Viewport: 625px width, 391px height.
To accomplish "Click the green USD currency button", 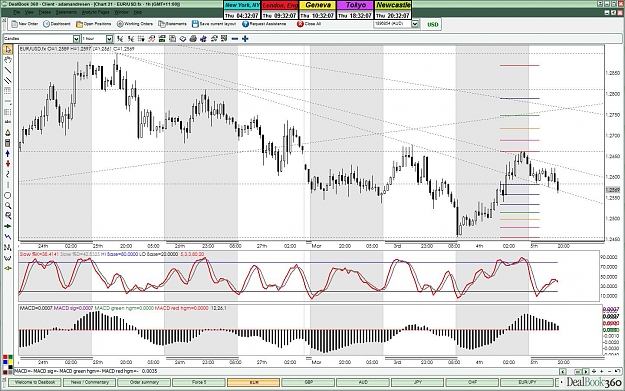I will [x=432, y=24].
